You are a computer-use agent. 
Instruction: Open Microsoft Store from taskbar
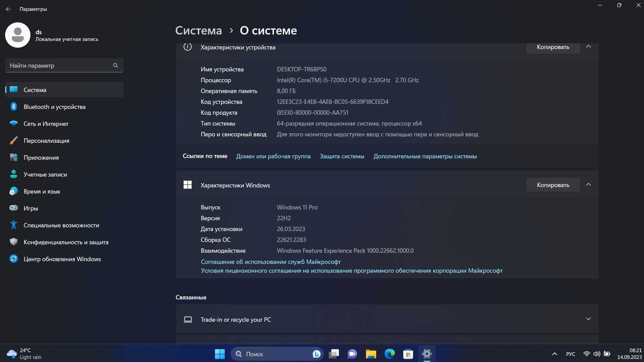[x=408, y=354]
